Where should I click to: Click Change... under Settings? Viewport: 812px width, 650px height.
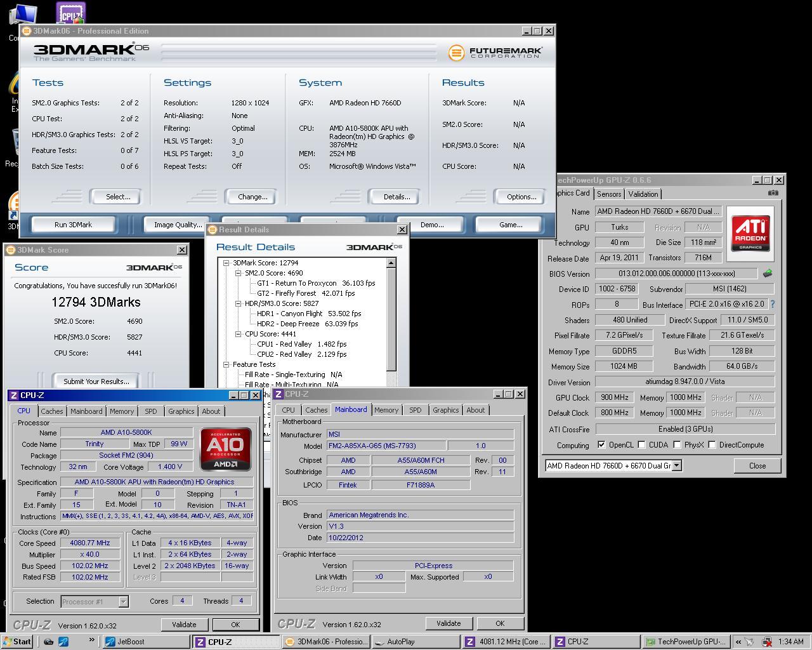[252, 197]
